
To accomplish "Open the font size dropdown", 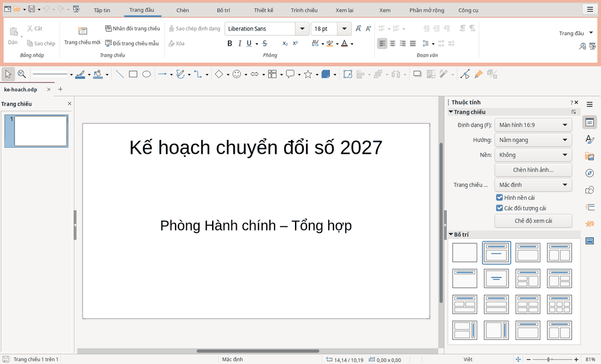I will pos(344,28).
